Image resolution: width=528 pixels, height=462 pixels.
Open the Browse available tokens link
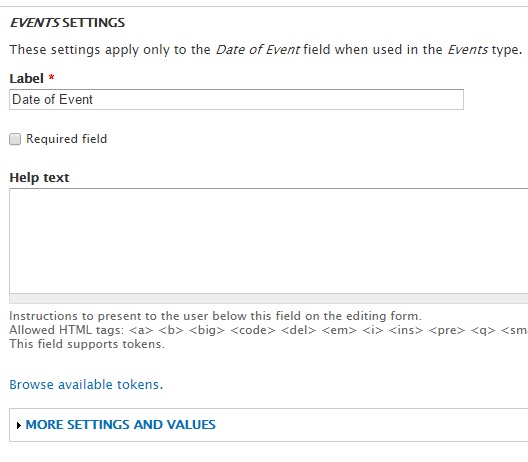tap(86, 385)
